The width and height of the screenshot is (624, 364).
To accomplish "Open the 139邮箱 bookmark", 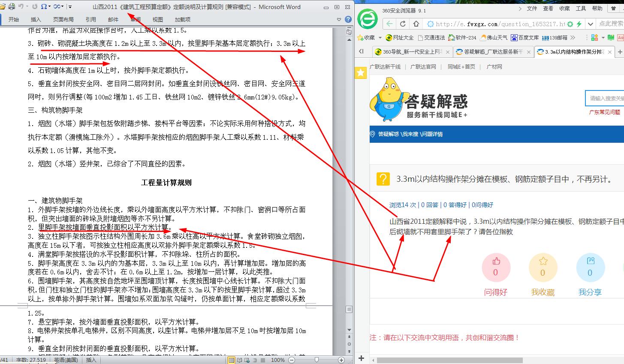I will (x=555, y=38).
